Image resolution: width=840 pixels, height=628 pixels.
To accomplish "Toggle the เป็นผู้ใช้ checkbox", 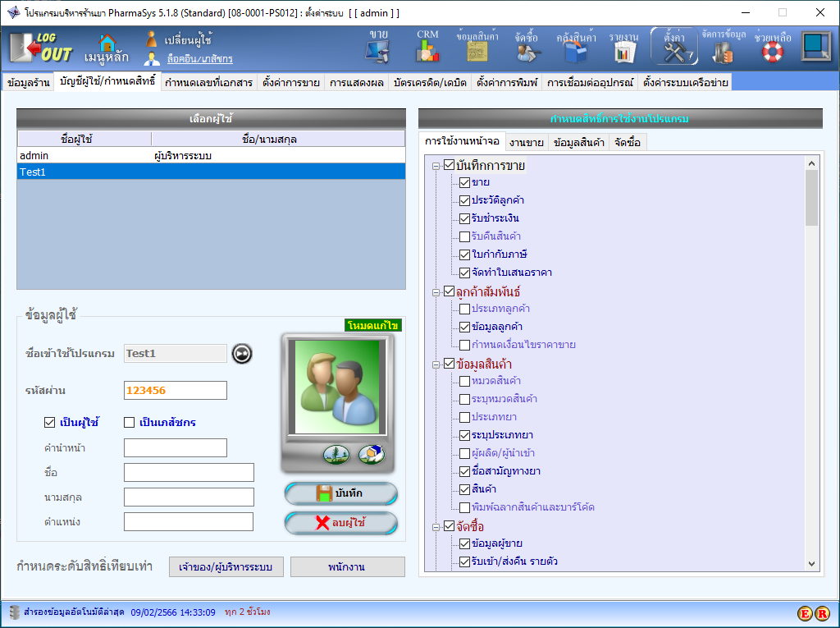I will 50,423.
